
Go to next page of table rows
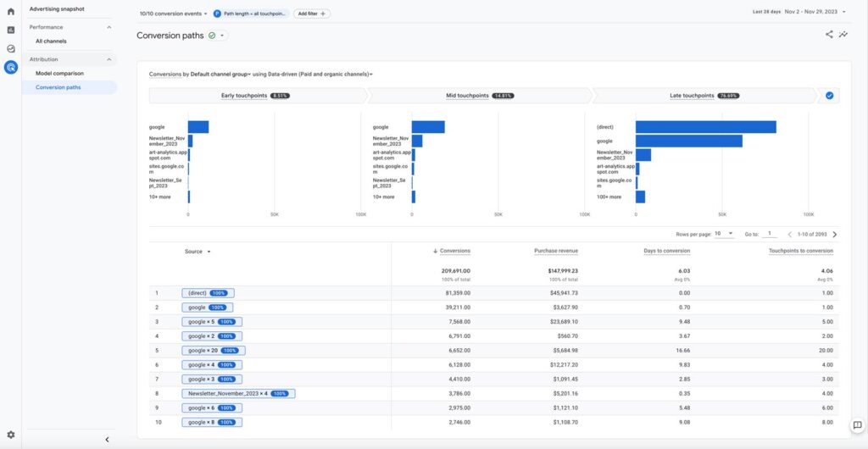[835, 234]
